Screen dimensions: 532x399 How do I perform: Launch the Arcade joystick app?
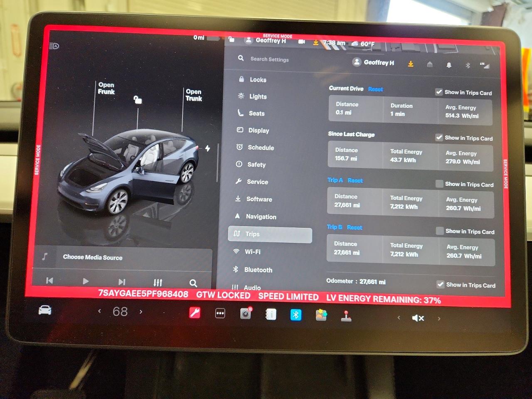pos(346,316)
